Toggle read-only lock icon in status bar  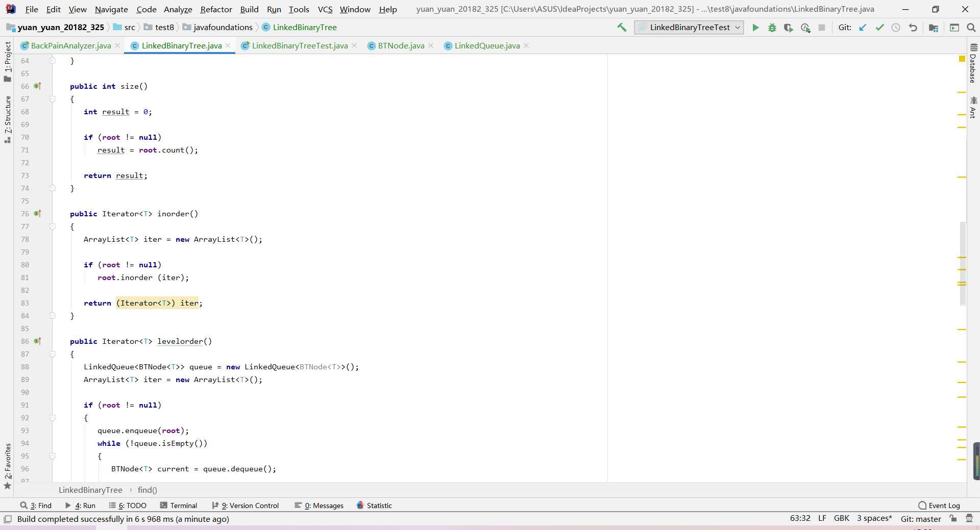pos(953,518)
